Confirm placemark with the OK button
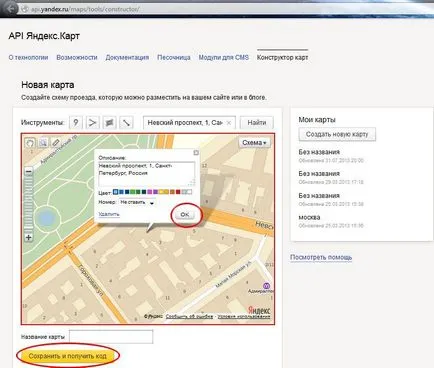Viewport: 434px width, 368px height. tap(185, 214)
